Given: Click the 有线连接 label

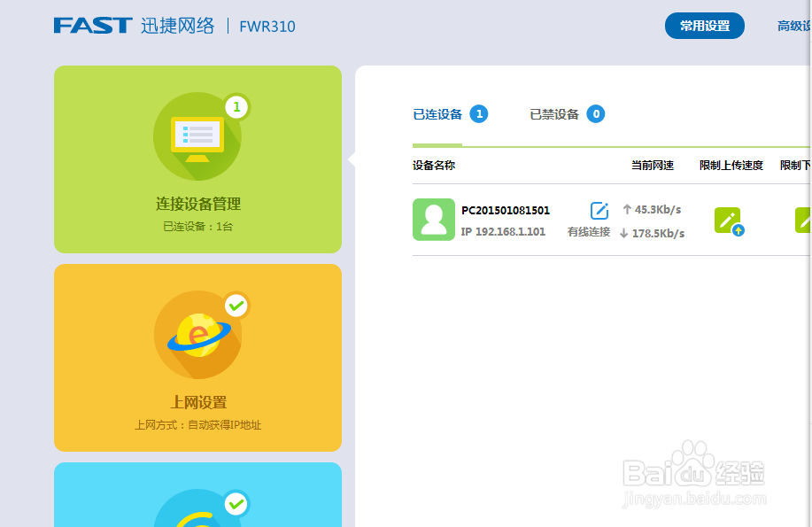Looking at the screenshot, I should pos(589,232).
